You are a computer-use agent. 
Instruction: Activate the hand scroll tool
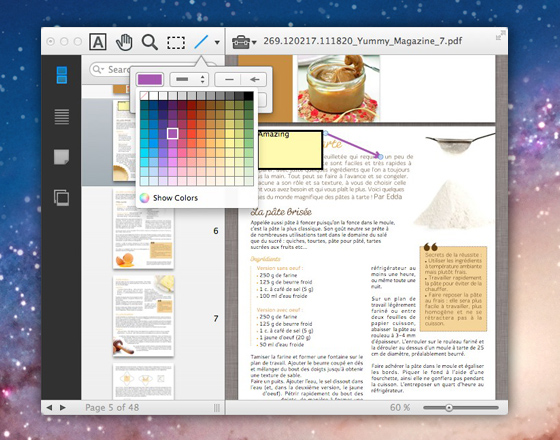pos(124,42)
